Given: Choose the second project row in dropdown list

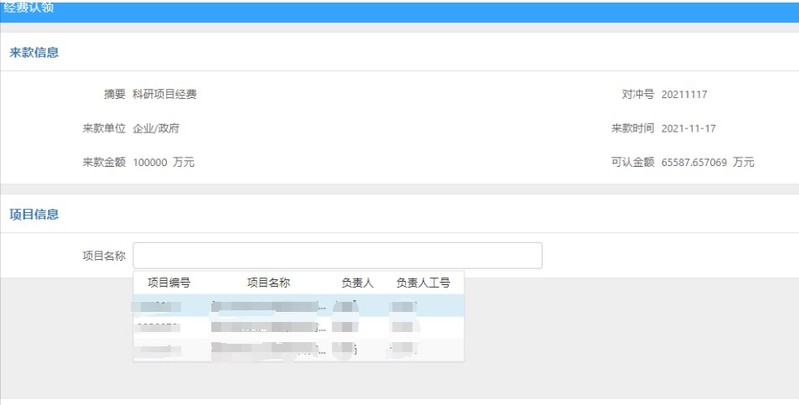Looking at the screenshot, I should click(297, 327).
